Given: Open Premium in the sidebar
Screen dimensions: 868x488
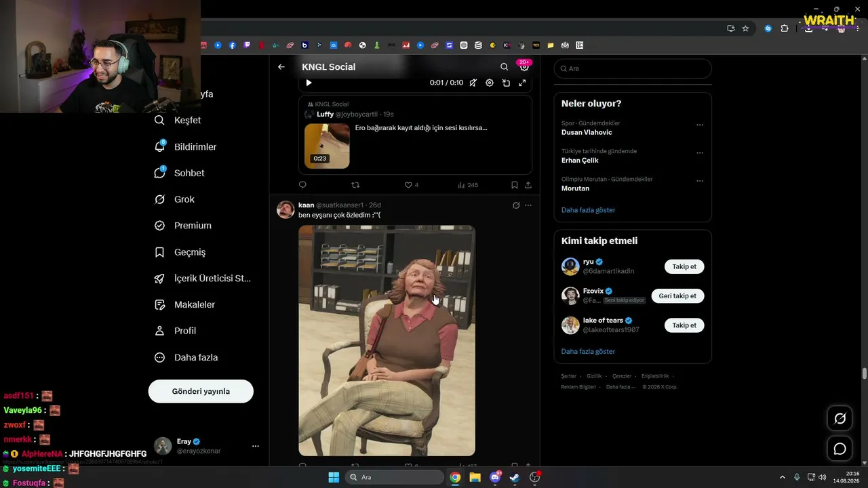Looking at the screenshot, I should click(183, 226).
